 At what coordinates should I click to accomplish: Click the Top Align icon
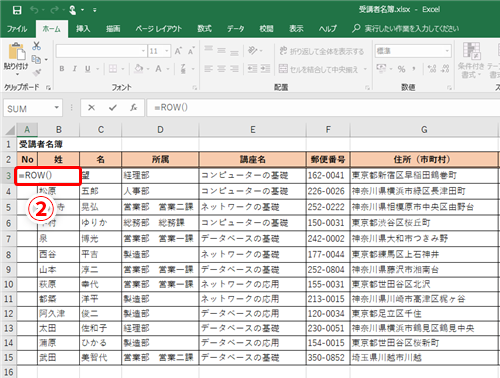click(209, 49)
